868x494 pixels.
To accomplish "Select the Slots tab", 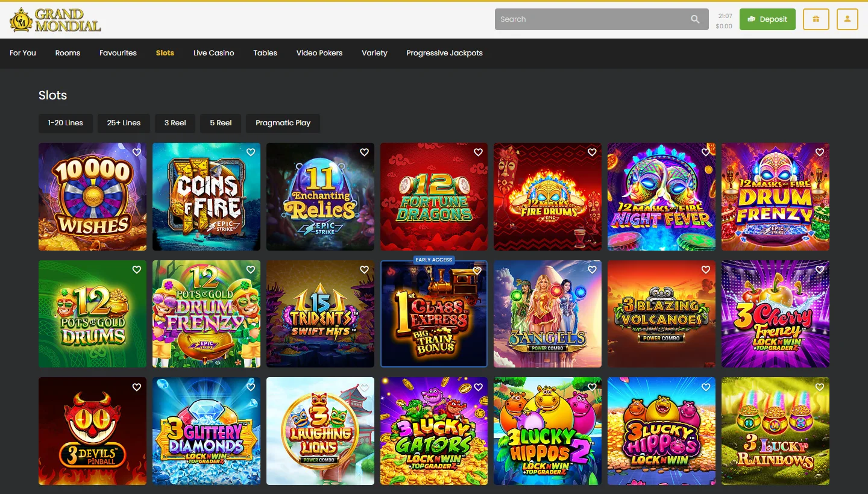I will tap(165, 53).
